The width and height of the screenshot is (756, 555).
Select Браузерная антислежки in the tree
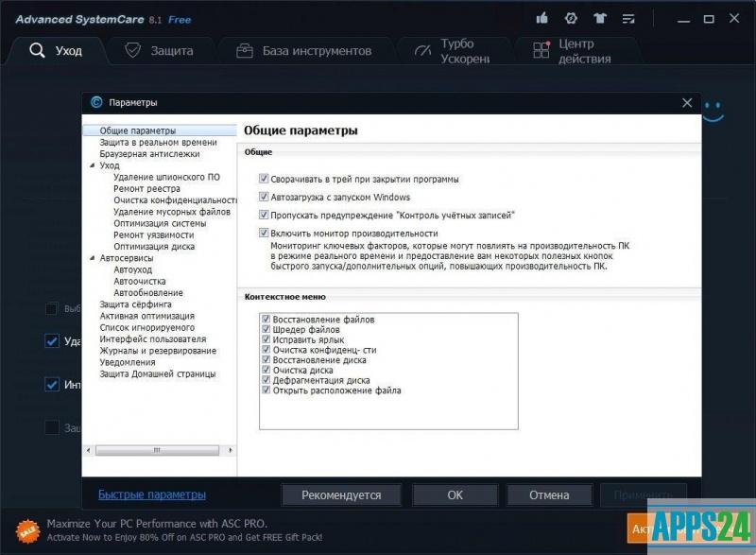(x=149, y=154)
